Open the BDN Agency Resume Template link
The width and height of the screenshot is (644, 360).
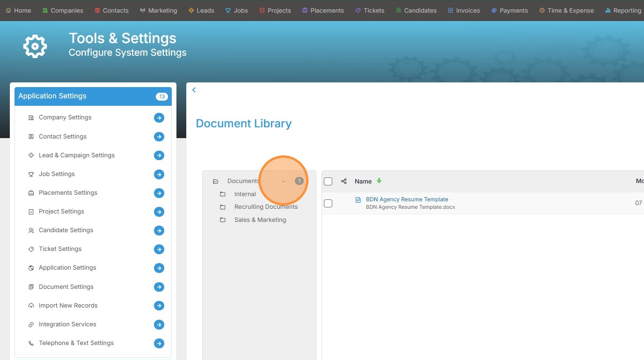coord(407,199)
